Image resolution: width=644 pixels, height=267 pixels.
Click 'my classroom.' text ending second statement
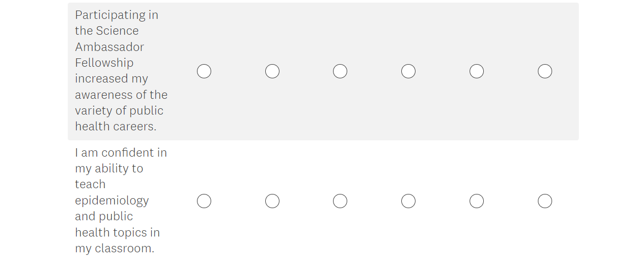(x=115, y=248)
